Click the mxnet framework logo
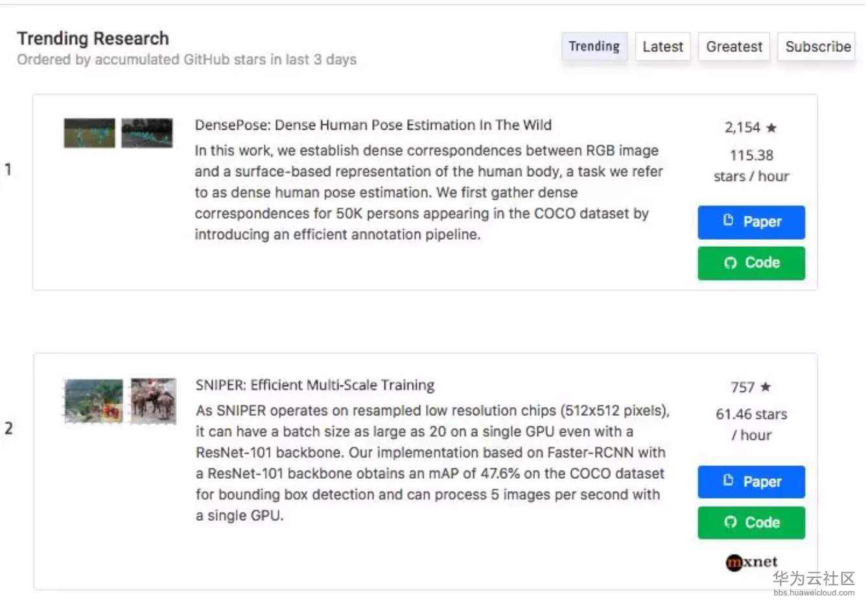The image size is (868, 609). 751,562
